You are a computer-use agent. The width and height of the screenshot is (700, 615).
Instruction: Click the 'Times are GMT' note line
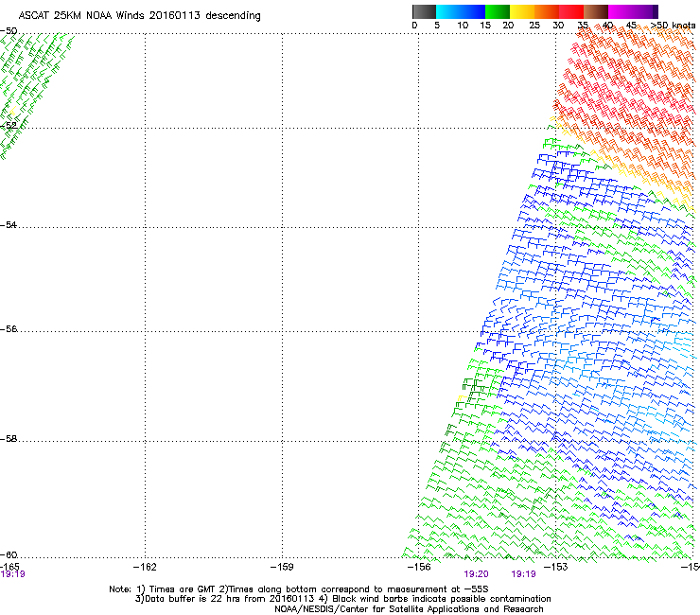pyautogui.click(x=298, y=589)
